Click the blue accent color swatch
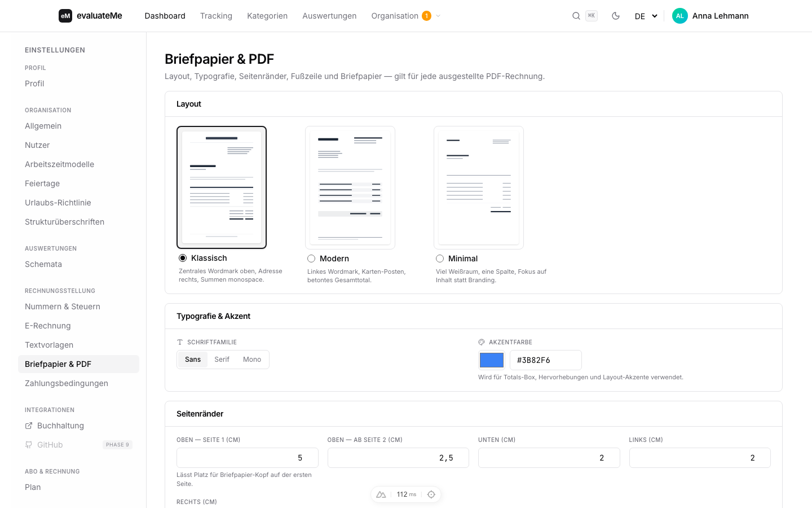 point(491,360)
